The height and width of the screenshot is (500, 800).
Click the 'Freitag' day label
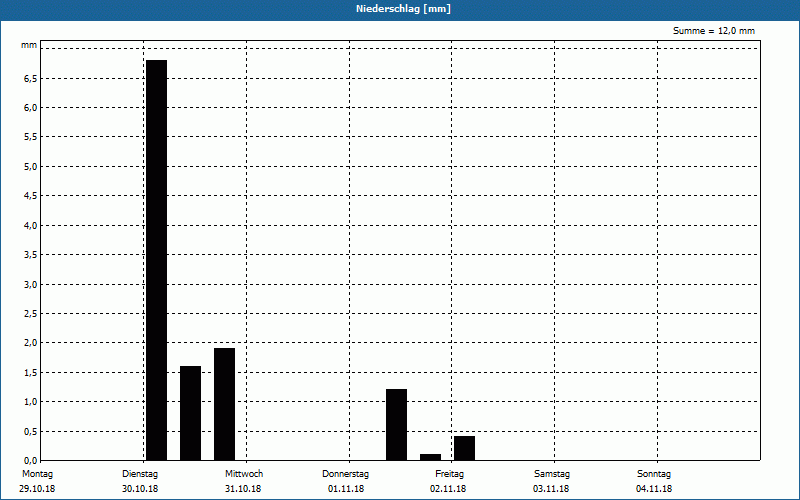coord(449,474)
